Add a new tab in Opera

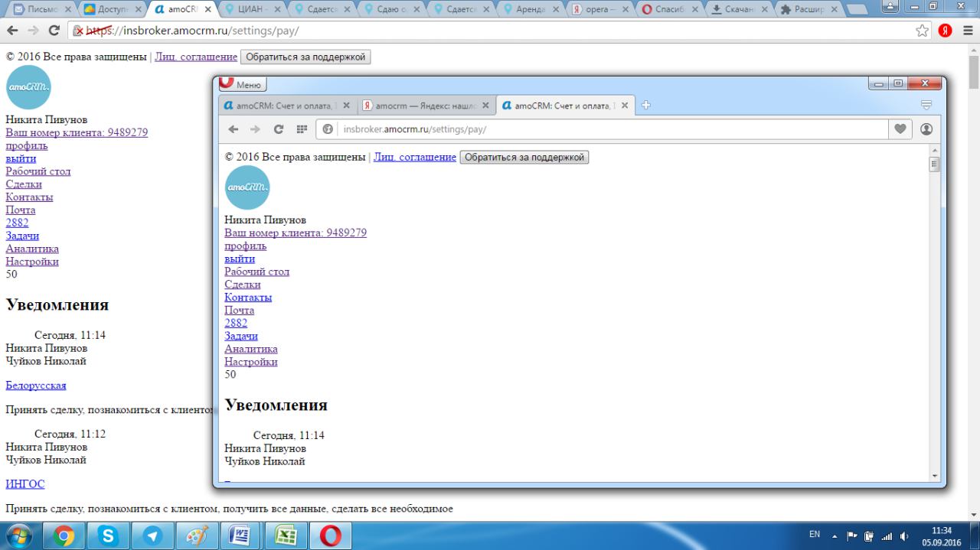(x=645, y=106)
